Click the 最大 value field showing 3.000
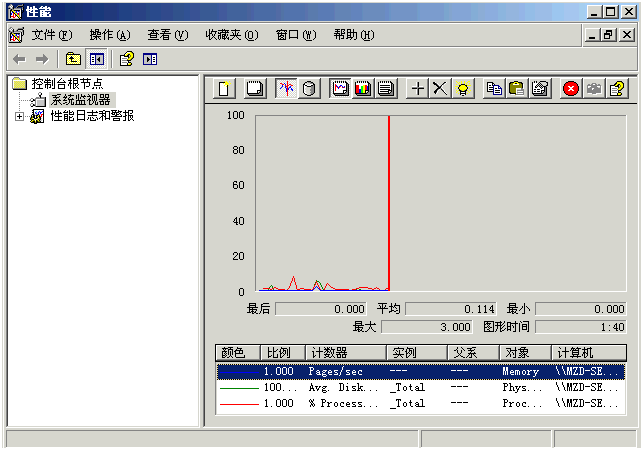This screenshot has width=643, height=450. point(427,327)
